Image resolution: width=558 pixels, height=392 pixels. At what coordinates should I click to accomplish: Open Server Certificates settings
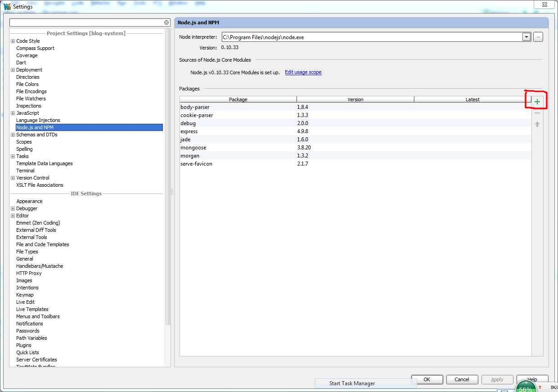tap(36, 360)
